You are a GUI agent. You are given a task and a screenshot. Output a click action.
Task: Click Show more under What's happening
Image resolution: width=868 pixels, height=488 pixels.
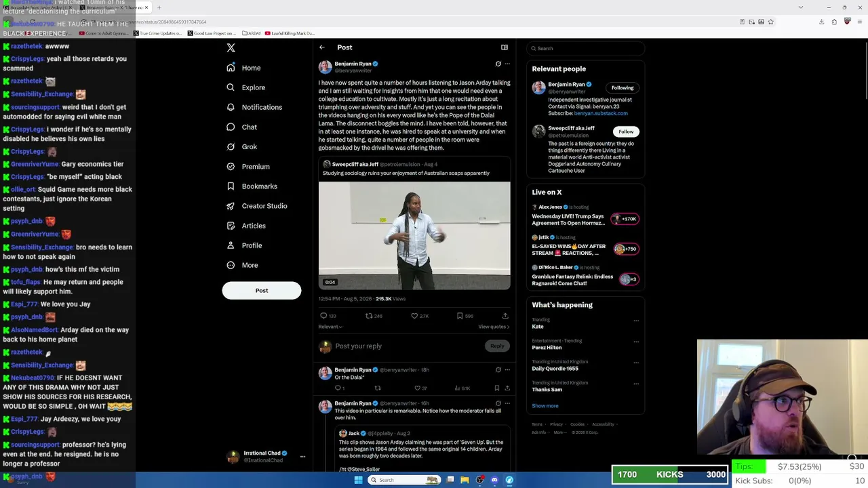click(x=545, y=406)
